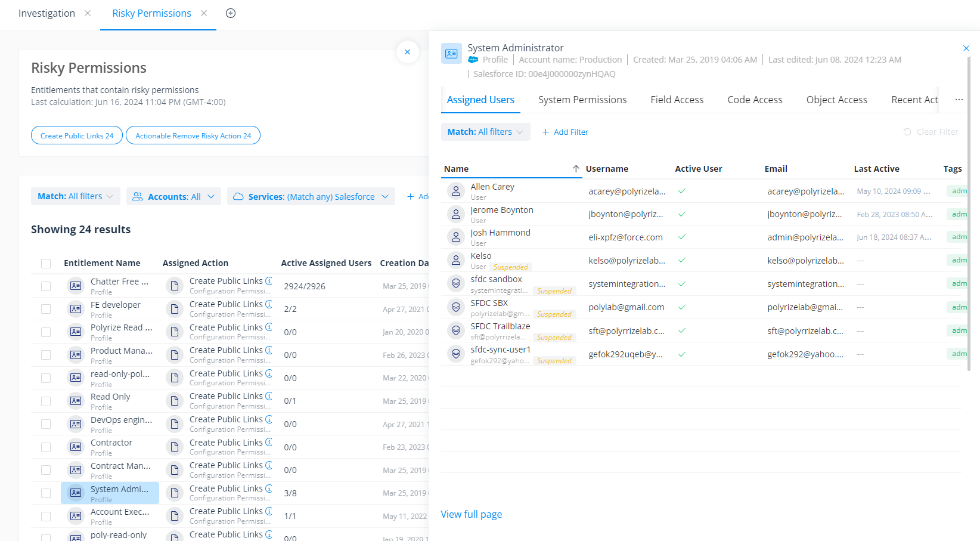Click sfdc sandbox integration user icon

[456, 283]
